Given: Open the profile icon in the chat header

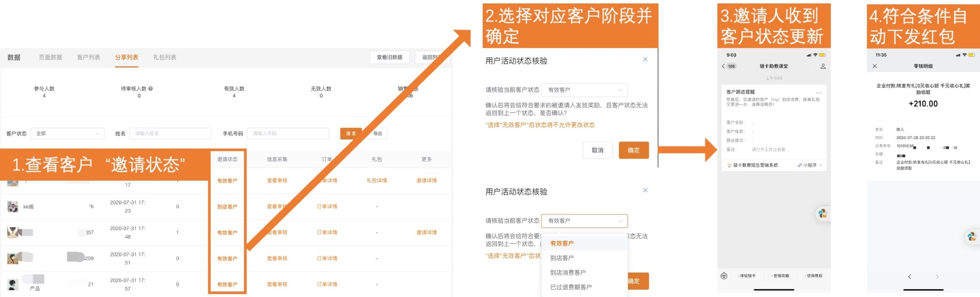Looking at the screenshot, I should coord(823,66).
